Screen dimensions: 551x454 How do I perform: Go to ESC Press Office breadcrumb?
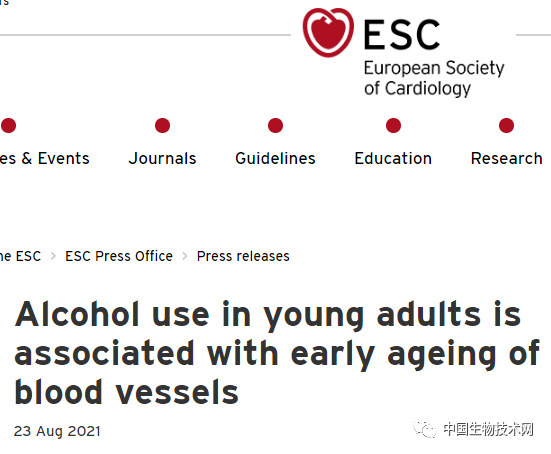pyautogui.click(x=119, y=256)
